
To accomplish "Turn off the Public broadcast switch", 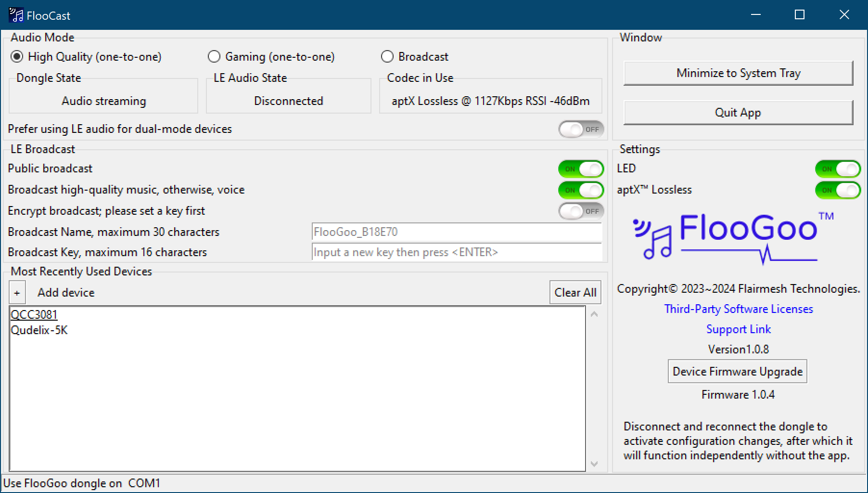I will [x=581, y=169].
